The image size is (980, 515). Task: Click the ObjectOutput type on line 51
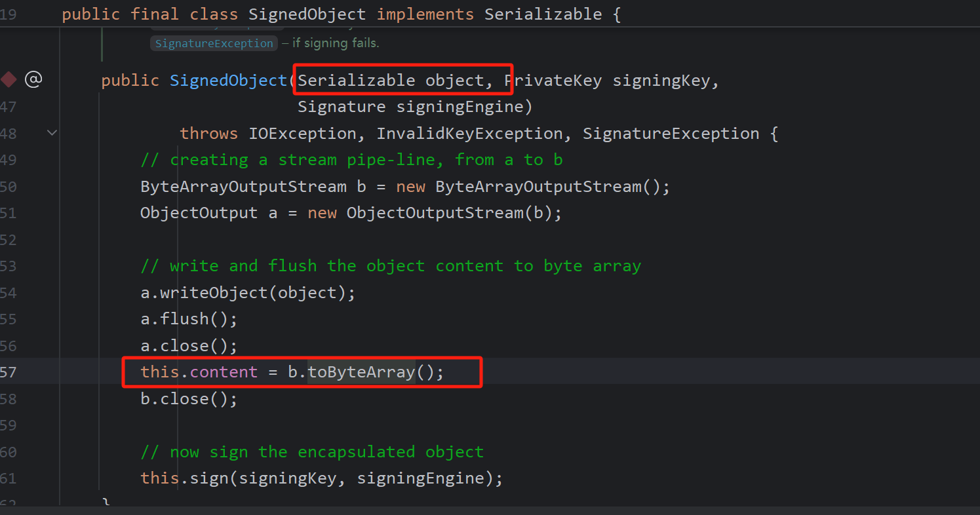coord(199,213)
